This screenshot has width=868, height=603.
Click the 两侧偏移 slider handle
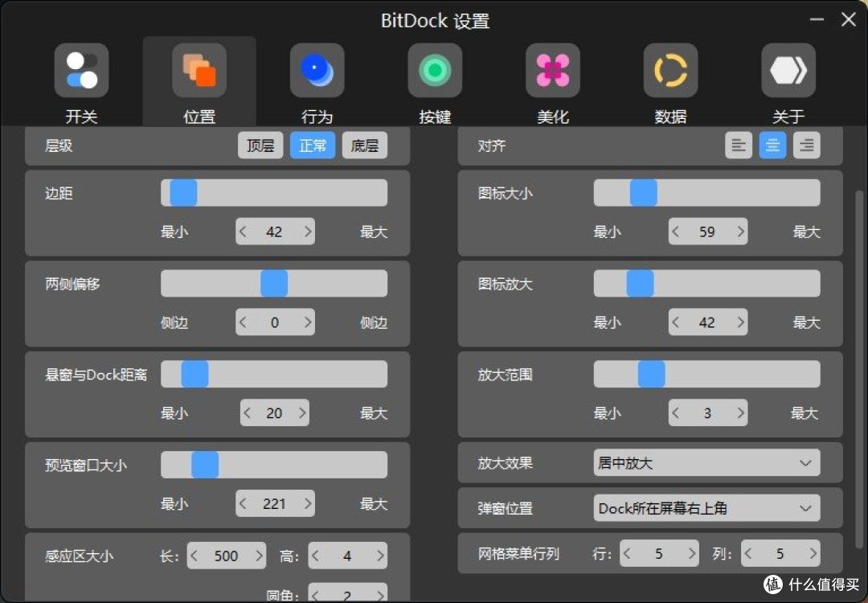[274, 284]
